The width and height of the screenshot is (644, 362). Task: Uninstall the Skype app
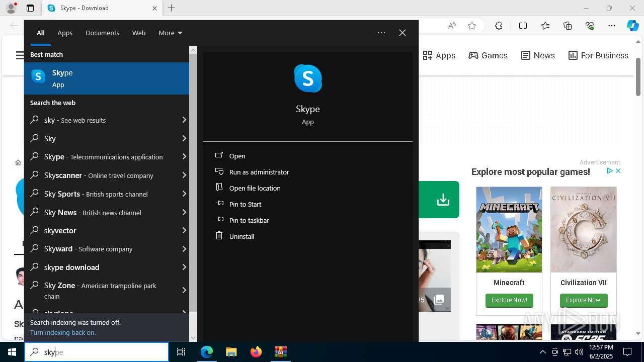point(242,236)
